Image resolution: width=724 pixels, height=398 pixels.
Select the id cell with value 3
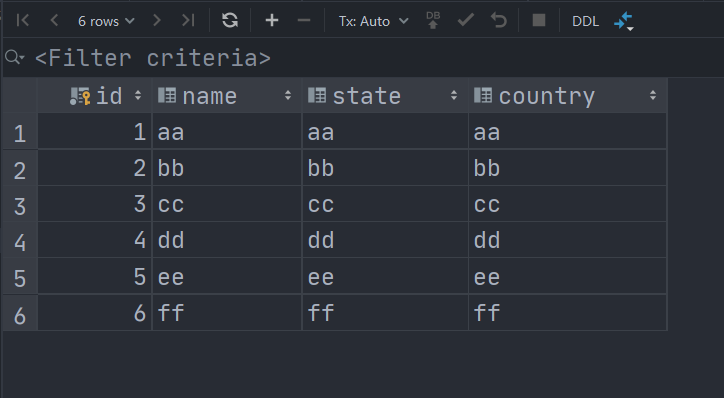coord(95,204)
